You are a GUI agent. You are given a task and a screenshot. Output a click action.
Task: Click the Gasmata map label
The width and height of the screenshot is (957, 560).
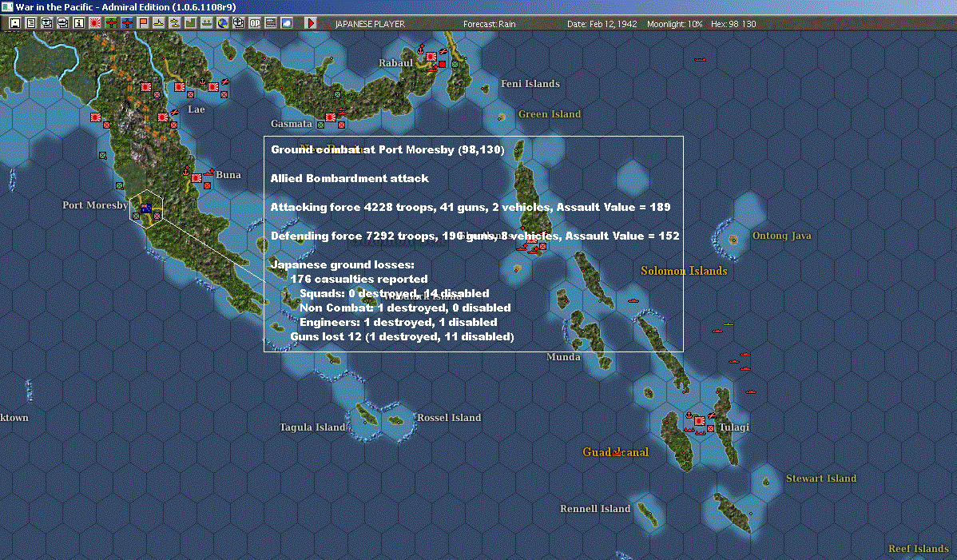291,124
